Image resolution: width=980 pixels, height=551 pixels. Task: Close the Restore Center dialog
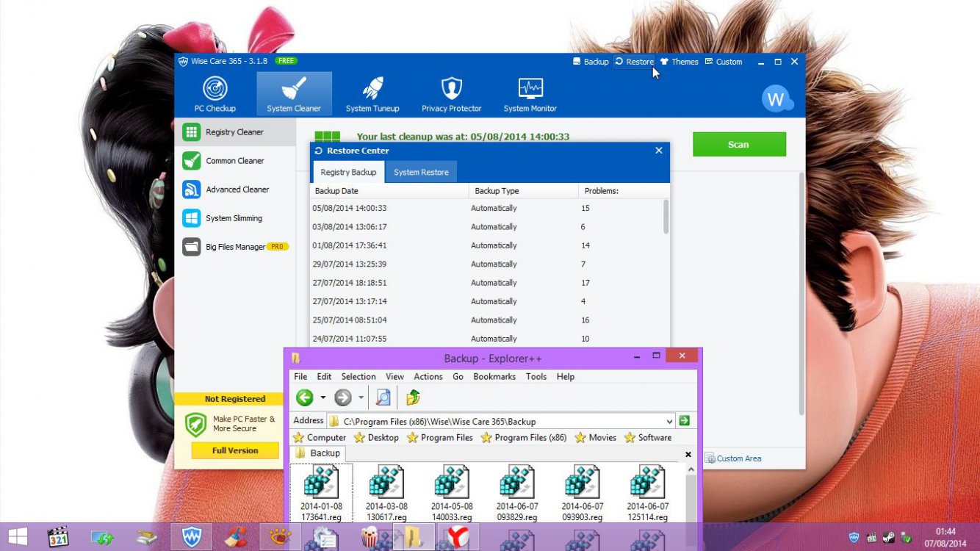(658, 151)
